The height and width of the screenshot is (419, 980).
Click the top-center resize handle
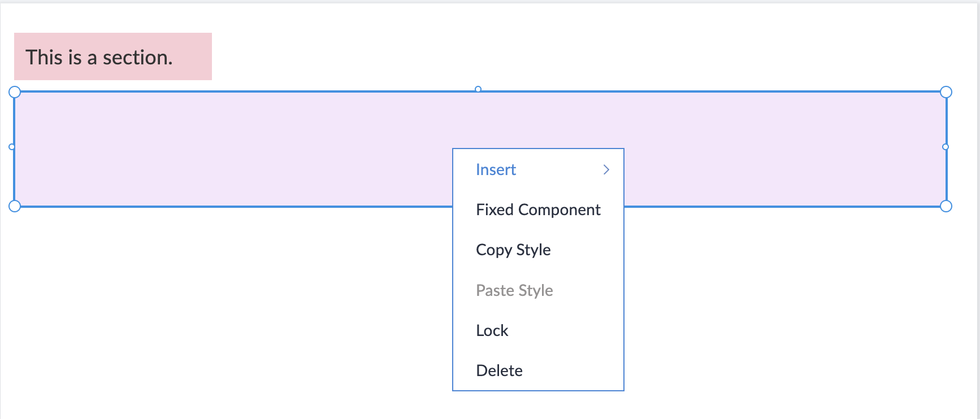[478, 89]
